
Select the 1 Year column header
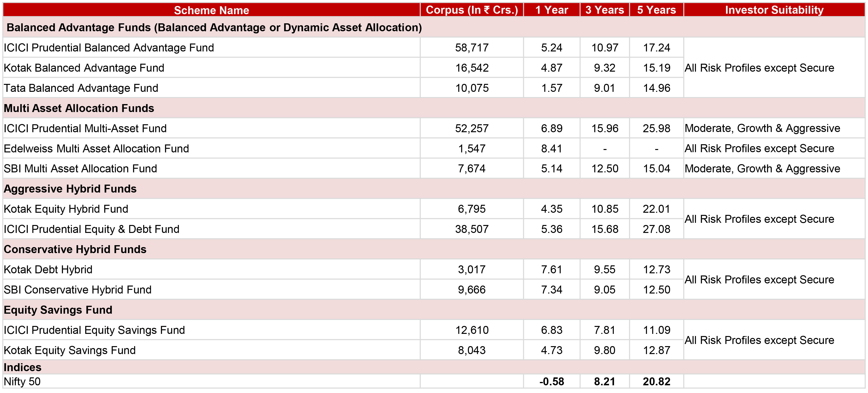552,10
